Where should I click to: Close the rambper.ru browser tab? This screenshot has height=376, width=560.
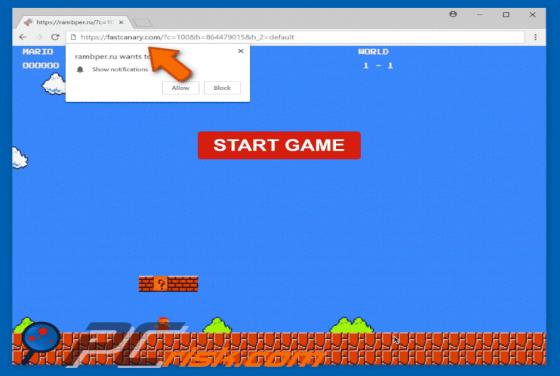coord(121,22)
